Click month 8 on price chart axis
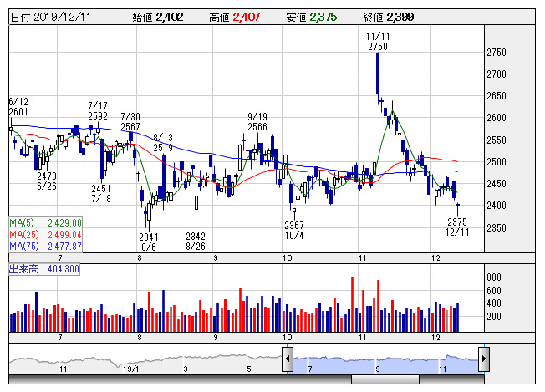This screenshot has width=545, height=392. pyautogui.click(x=140, y=258)
